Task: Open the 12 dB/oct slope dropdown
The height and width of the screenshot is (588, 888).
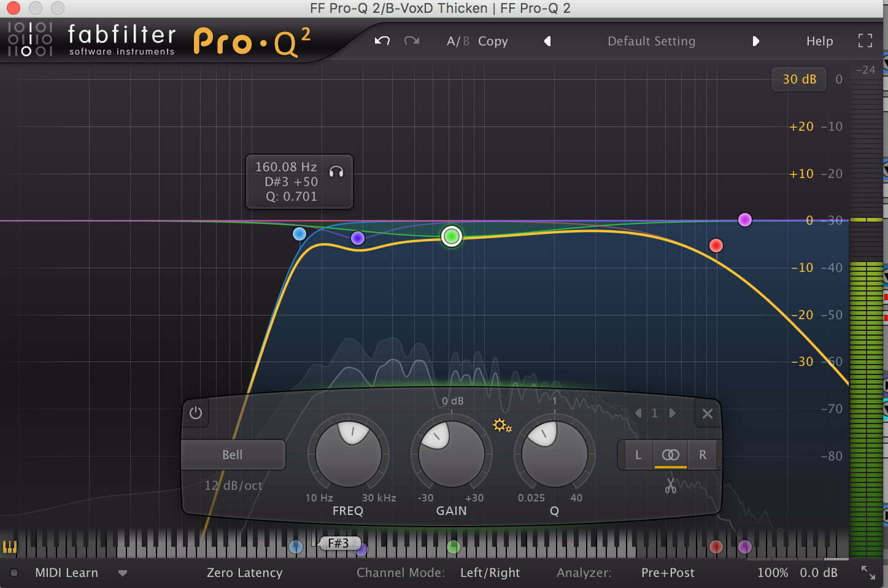Action: click(233, 485)
